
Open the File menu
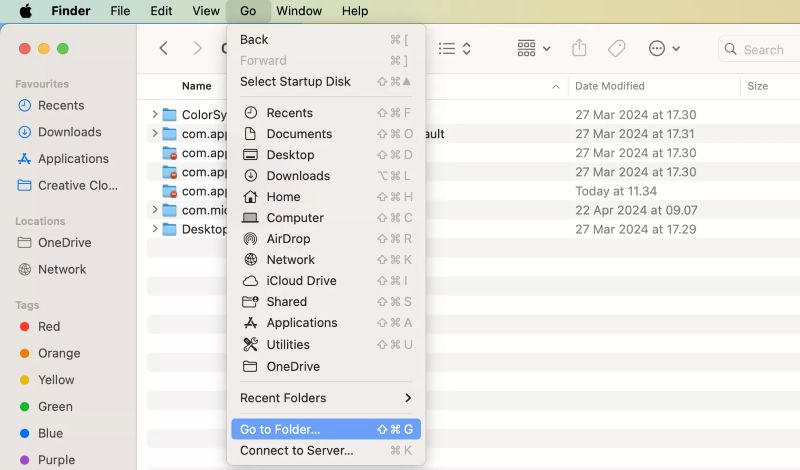click(x=120, y=11)
